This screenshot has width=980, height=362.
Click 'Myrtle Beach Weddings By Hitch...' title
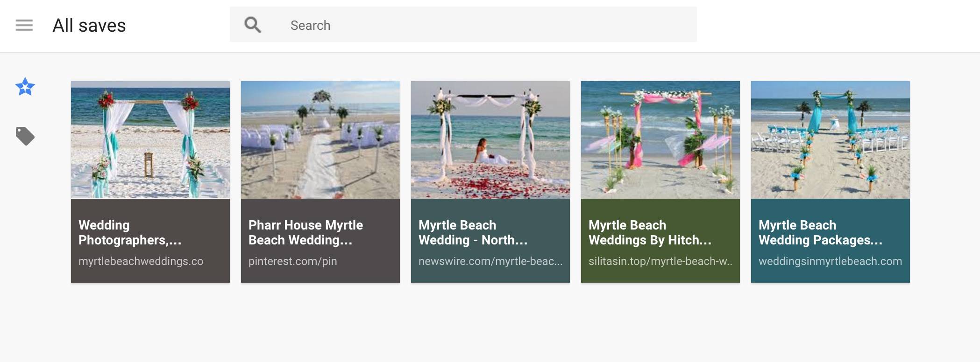pos(650,232)
